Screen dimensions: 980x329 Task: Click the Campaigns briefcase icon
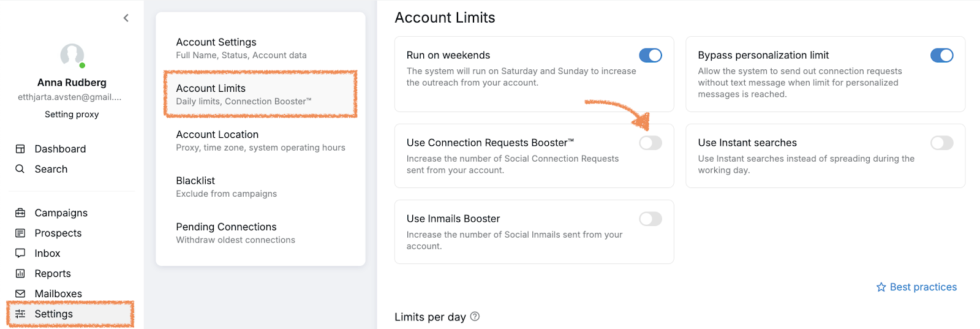click(20, 213)
